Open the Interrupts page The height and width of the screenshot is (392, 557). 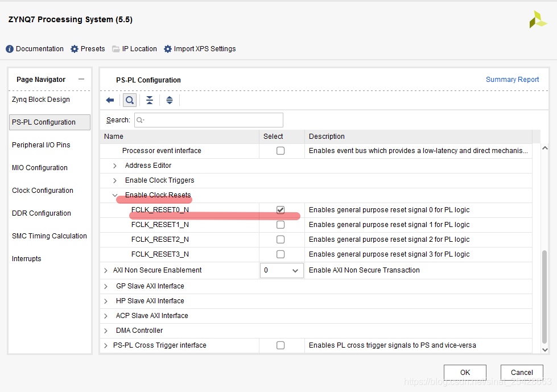[x=27, y=258]
